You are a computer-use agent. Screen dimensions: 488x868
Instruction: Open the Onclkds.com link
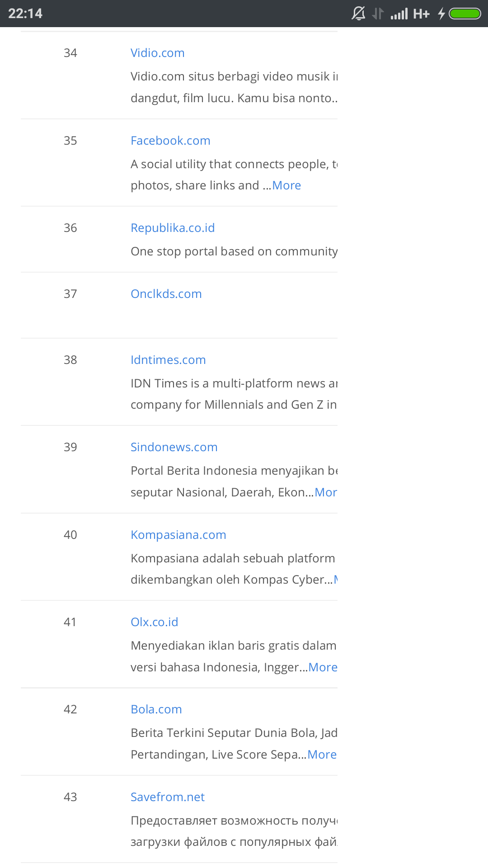pyautogui.click(x=166, y=294)
